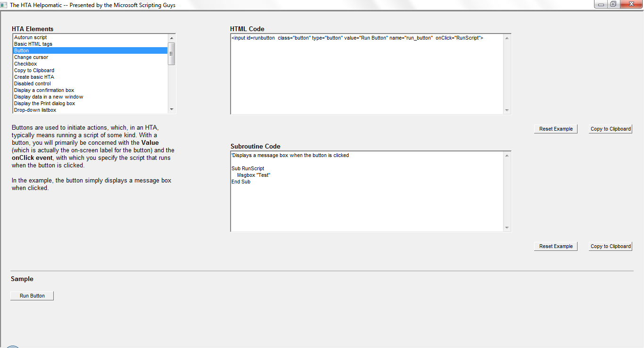Click the 'Msgbox "Test"' code line
The height and width of the screenshot is (348, 644).
click(254, 175)
